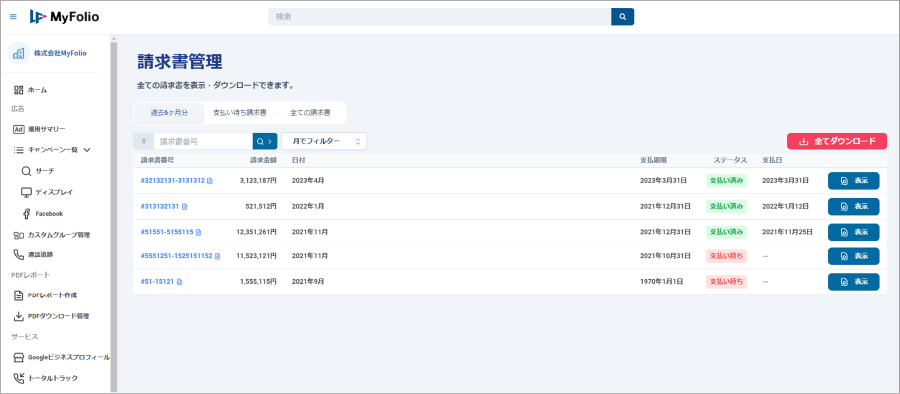Click 表示 for the 1,555,115円 invoice
This screenshot has height=394, width=900.
[x=854, y=281]
